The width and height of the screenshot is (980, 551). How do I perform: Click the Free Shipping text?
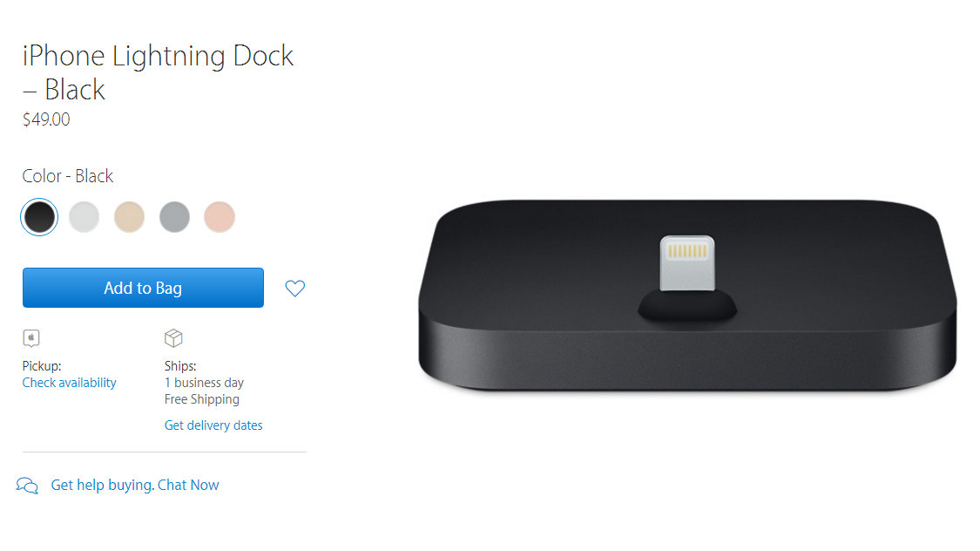point(202,399)
